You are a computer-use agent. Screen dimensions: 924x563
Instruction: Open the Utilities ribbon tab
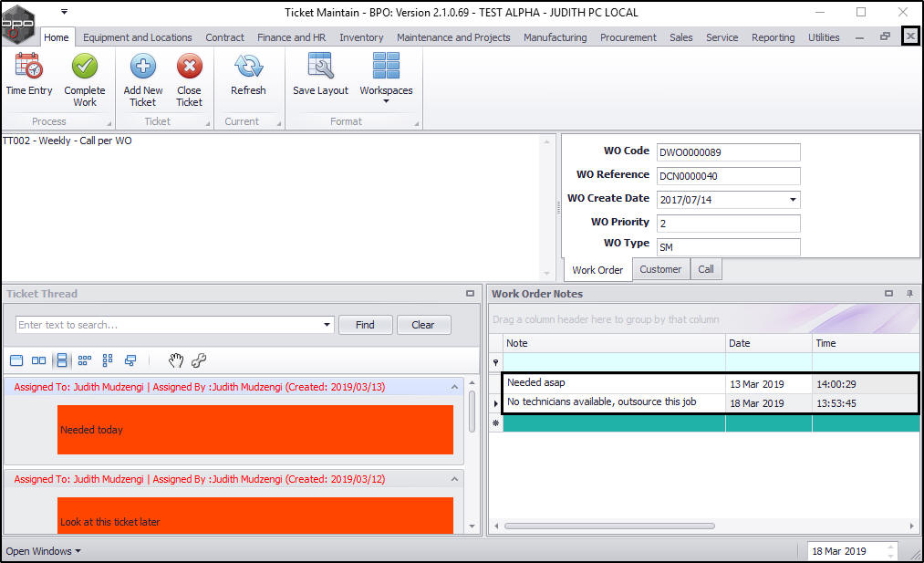[x=824, y=37]
